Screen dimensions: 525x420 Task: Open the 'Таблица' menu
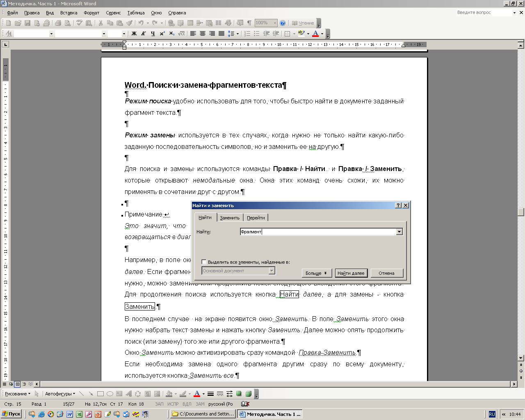(136, 13)
